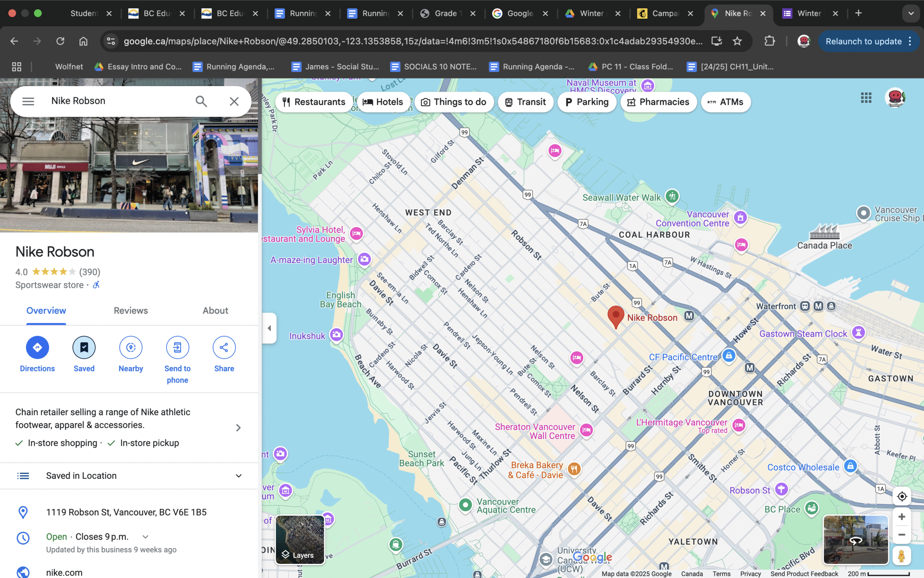Expand the opening hours chevron
This screenshot has height=578, width=924.
145,537
